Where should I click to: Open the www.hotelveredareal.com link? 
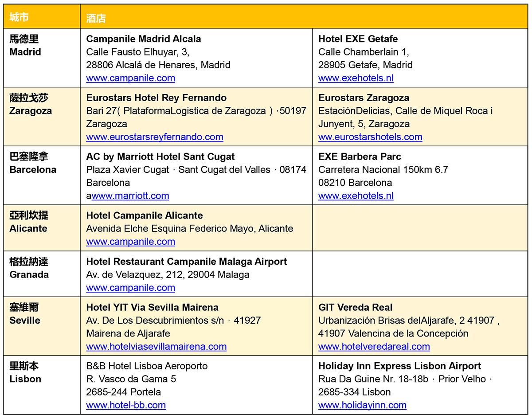(374, 346)
